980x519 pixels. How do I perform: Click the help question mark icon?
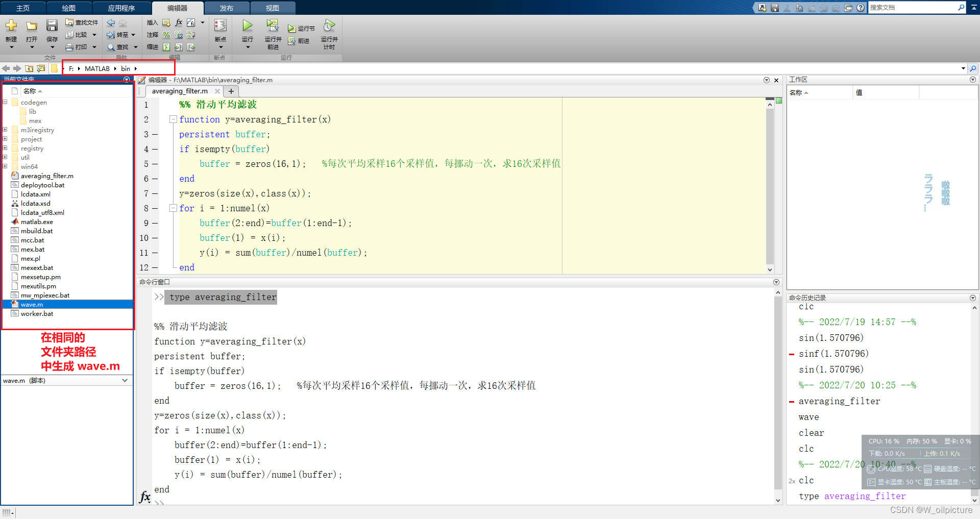click(861, 8)
